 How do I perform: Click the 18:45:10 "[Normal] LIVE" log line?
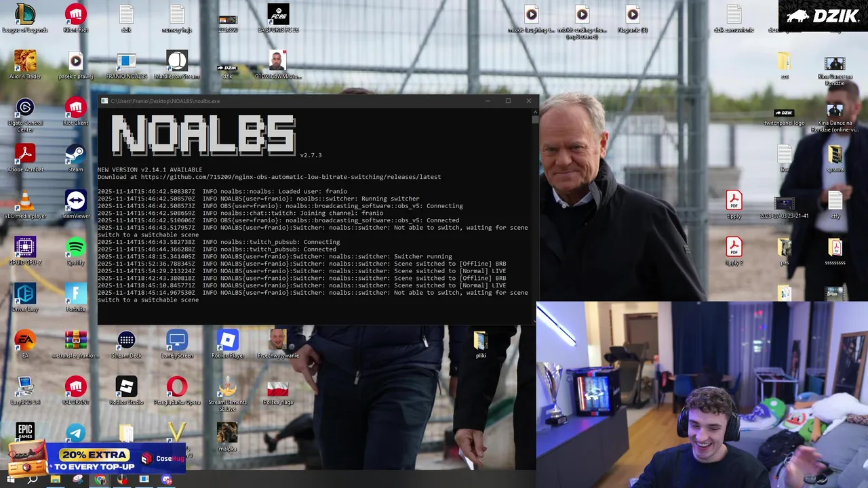coord(302,285)
